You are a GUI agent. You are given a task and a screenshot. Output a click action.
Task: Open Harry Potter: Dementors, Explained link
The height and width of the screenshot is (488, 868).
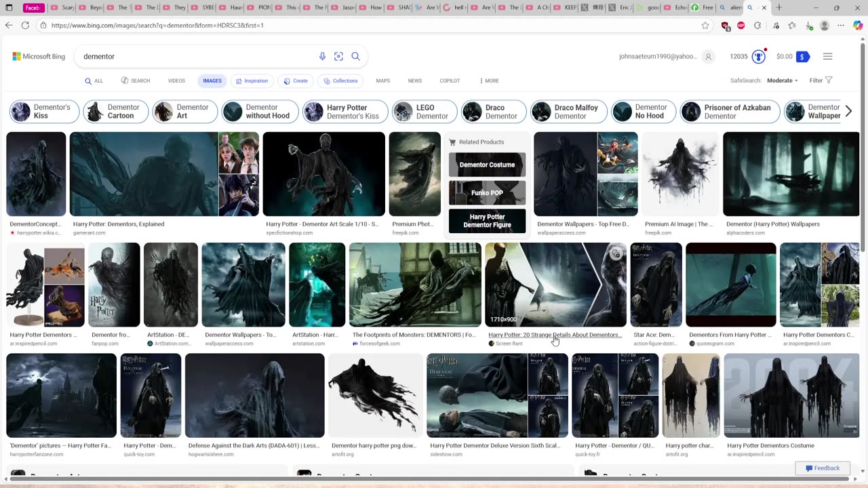119,224
